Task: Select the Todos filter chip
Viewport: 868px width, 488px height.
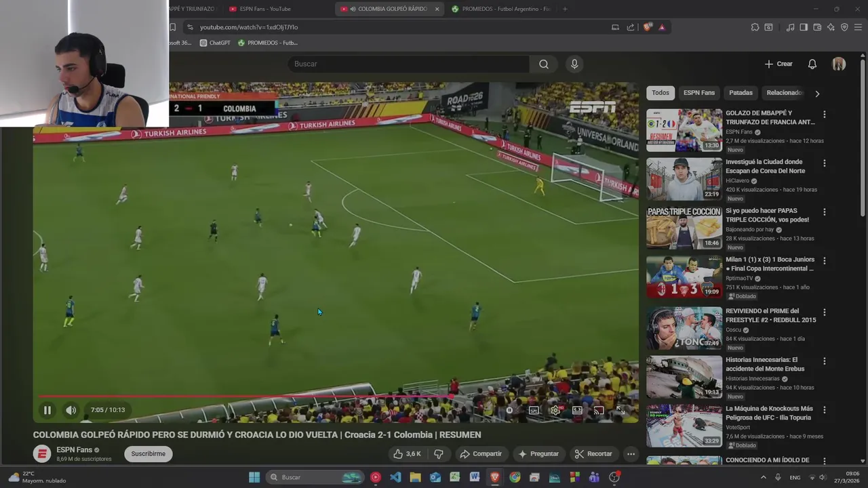Action: point(660,93)
